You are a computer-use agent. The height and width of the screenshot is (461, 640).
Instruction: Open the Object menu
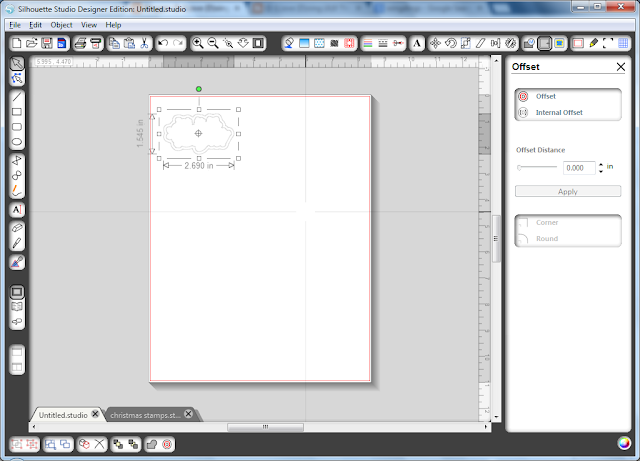62,25
